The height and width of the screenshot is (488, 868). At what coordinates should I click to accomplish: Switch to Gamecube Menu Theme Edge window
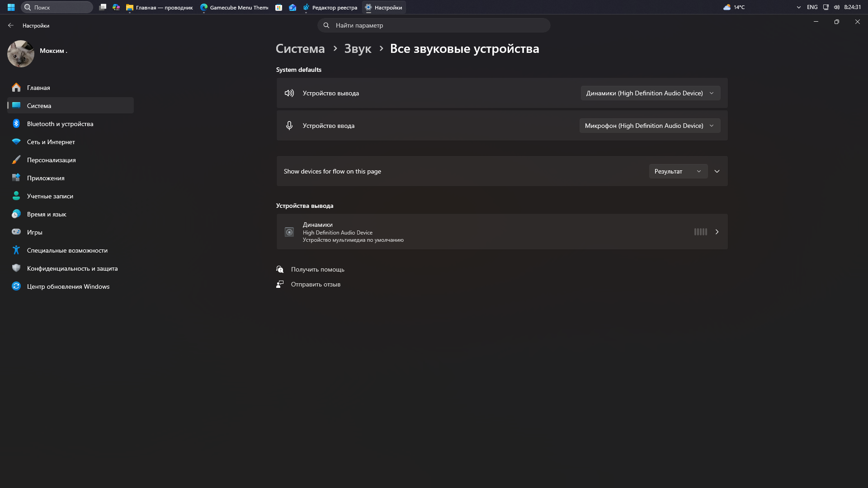[x=235, y=7]
